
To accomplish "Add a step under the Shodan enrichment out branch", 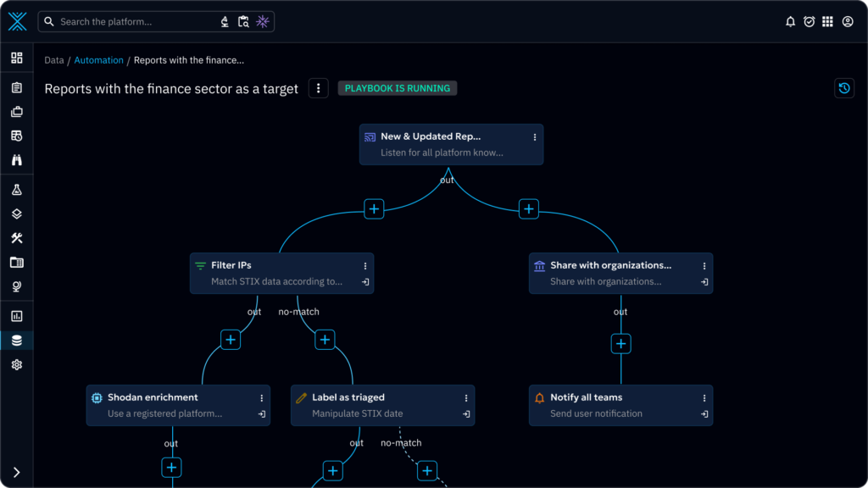I will (x=172, y=467).
